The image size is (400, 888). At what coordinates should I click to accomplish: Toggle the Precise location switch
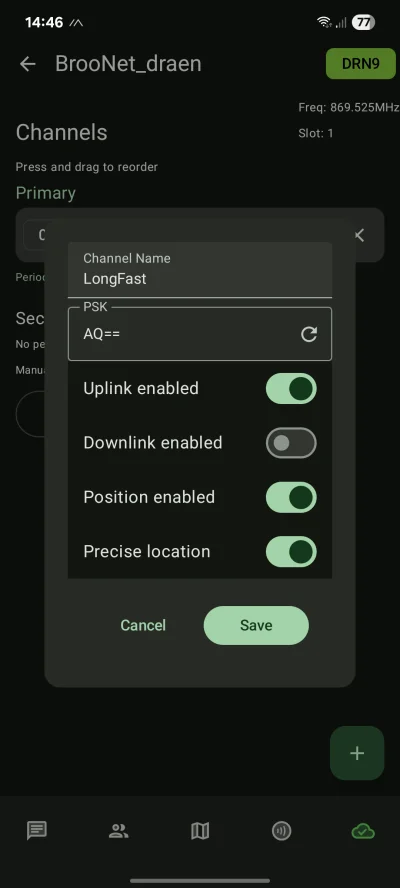(291, 552)
